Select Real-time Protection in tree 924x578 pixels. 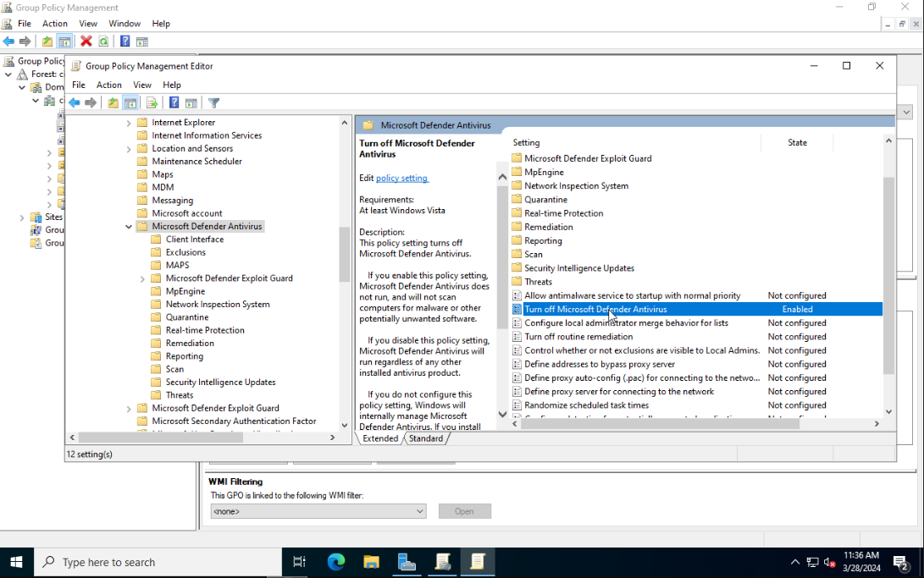click(204, 330)
